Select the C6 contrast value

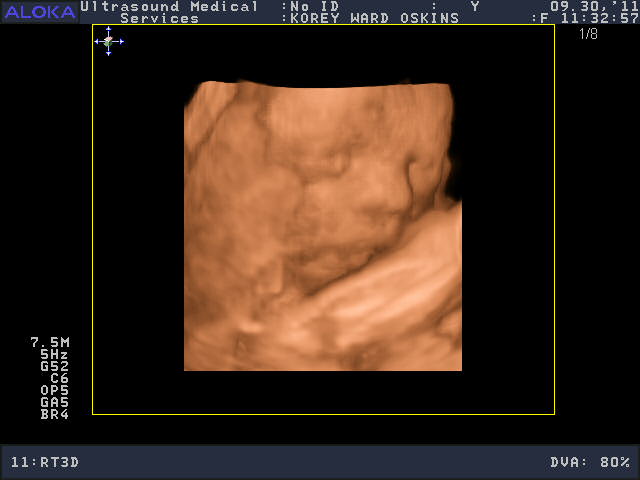tap(59, 378)
